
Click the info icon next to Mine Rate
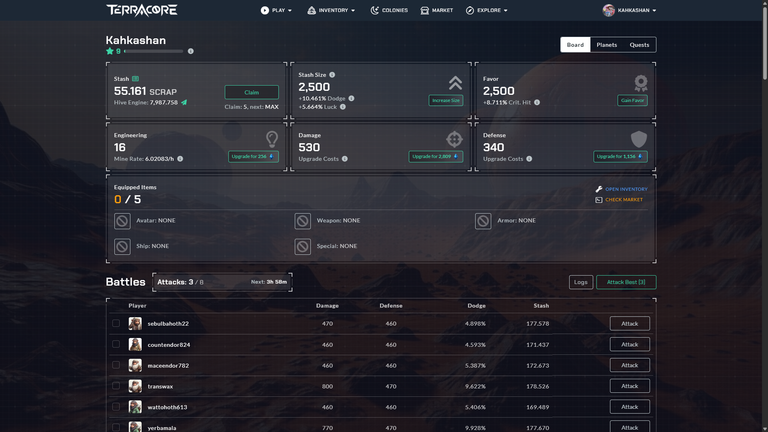[x=180, y=159]
